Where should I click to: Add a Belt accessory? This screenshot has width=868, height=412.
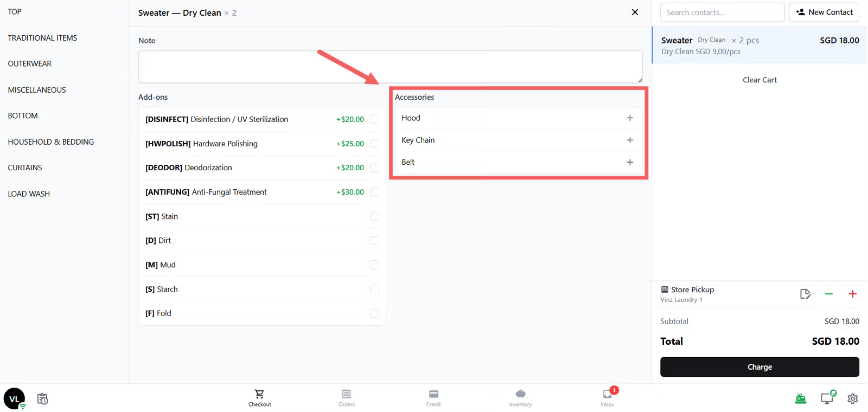630,162
